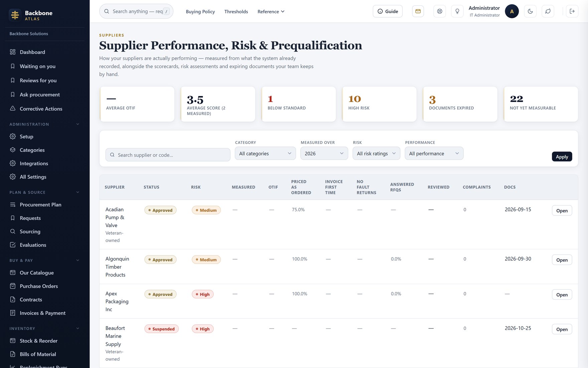Go to Requests page
This screenshot has width=588, height=368.
pos(45,218)
